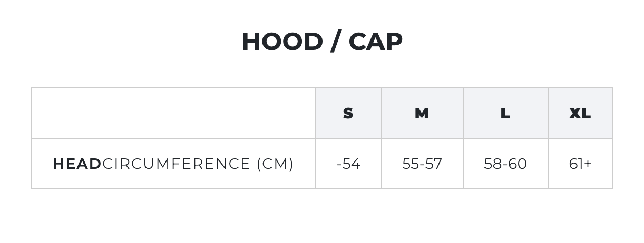
Task: Click the 55-57 measurement cell
Action: click(x=422, y=164)
